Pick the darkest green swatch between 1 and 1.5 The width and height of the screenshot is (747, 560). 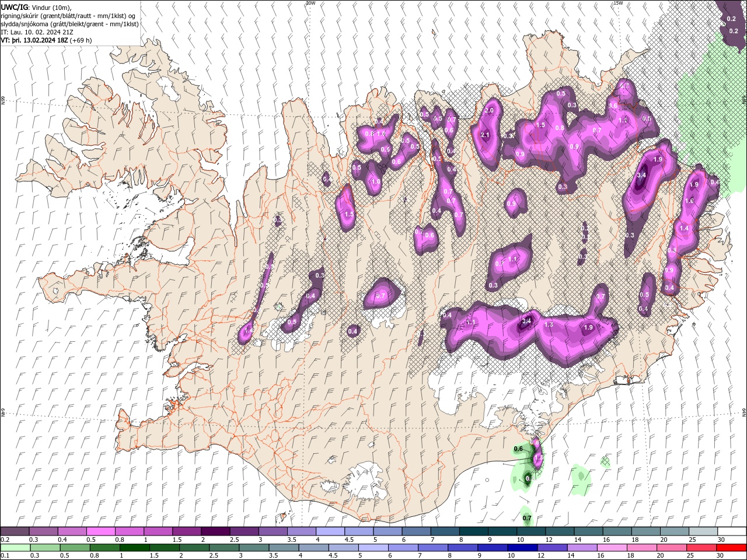click(x=134, y=548)
